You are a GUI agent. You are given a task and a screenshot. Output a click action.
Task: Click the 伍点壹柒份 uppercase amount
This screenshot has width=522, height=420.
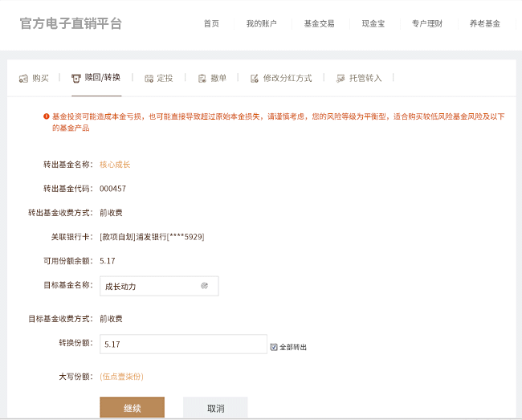click(121, 377)
